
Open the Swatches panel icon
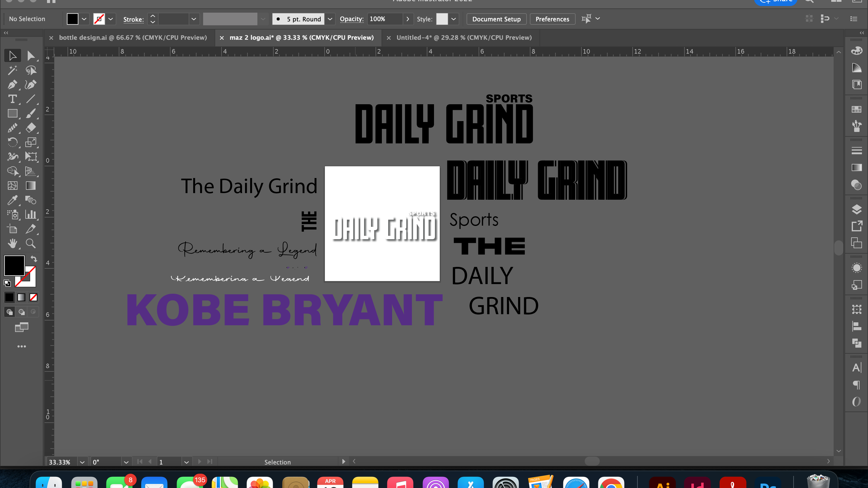(857, 109)
